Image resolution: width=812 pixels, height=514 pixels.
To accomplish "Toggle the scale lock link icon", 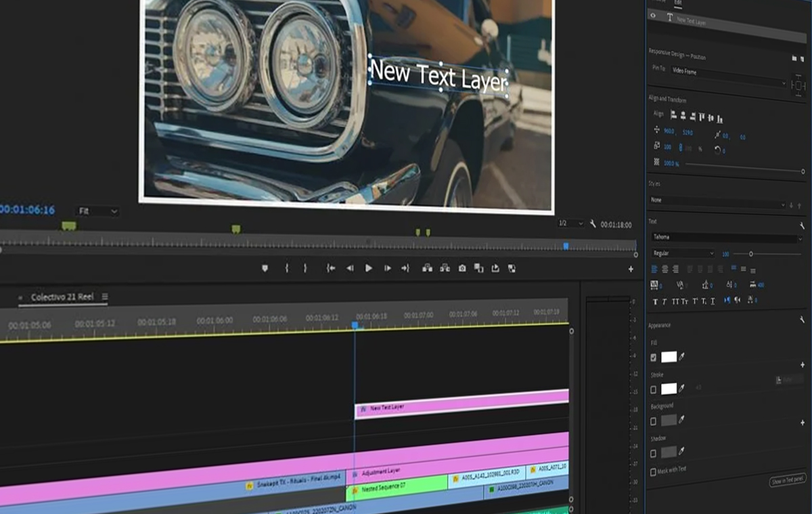I will [681, 146].
